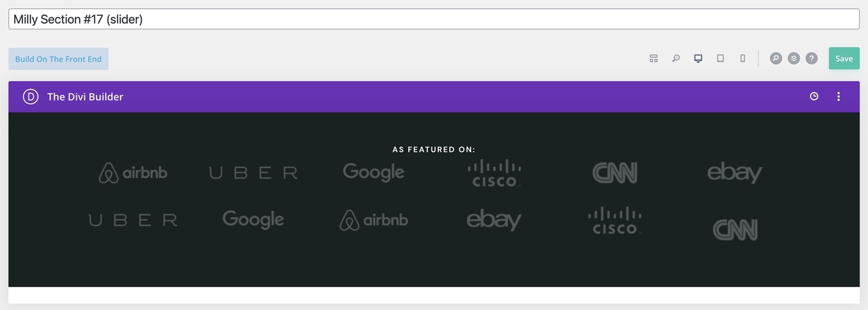Select the Google logo in top row
Screen dimensions: 868x310
tap(374, 172)
